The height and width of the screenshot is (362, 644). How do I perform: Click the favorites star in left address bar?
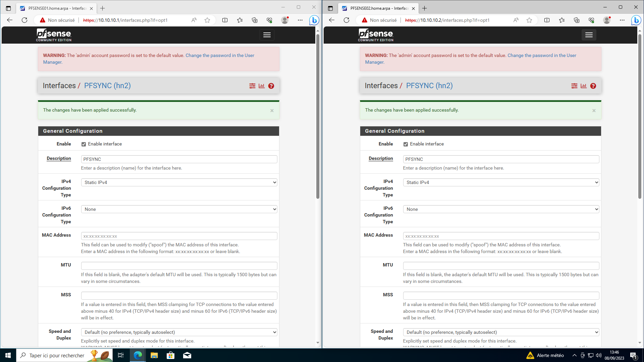point(207,20)
